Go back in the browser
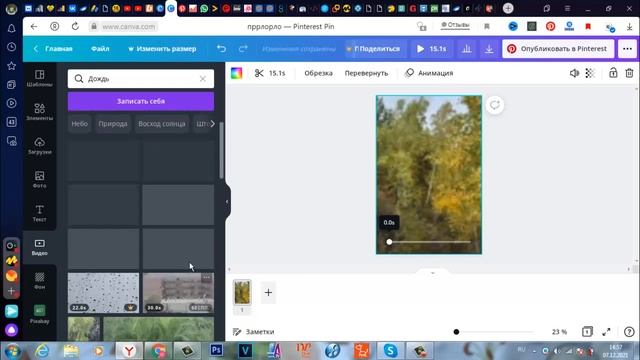This screenshot has width=640, height=360. point(34,27)
